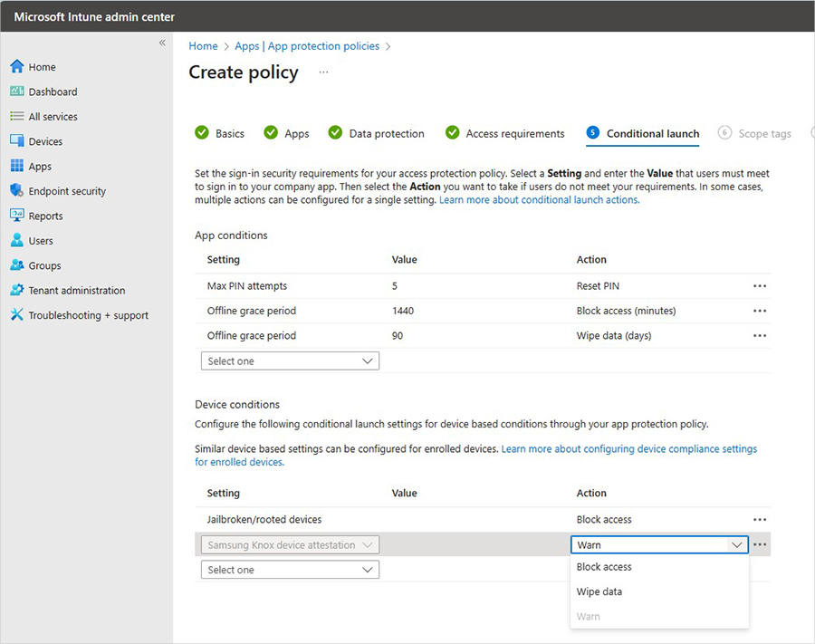Open ellipsis menu for Jailbroken/rooted devices row
The width and height of the screenshot is (815, 644).
tap(760, 519)
